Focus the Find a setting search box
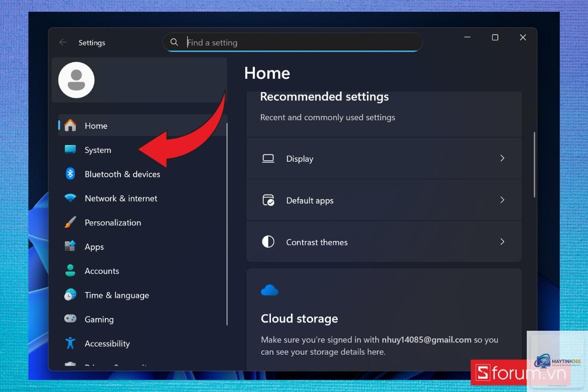Image resolution: width=588 pixels, height=392 pixels. pos(293,42)
